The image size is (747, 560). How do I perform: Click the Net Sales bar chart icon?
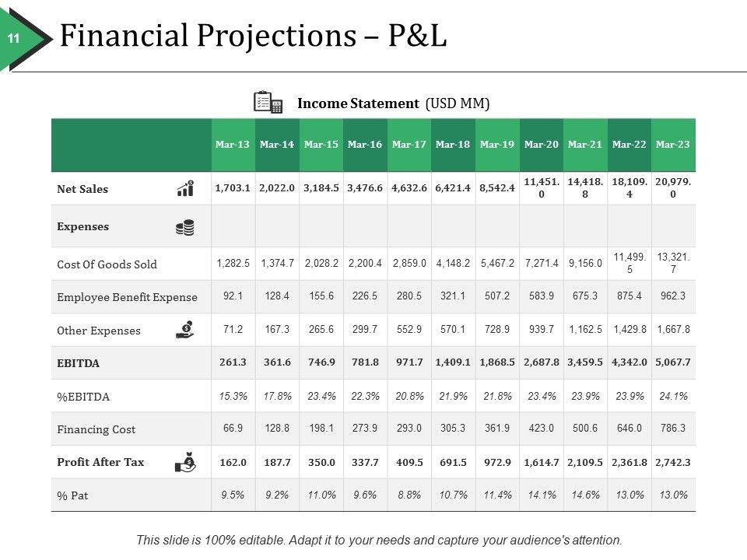(185, 188)
